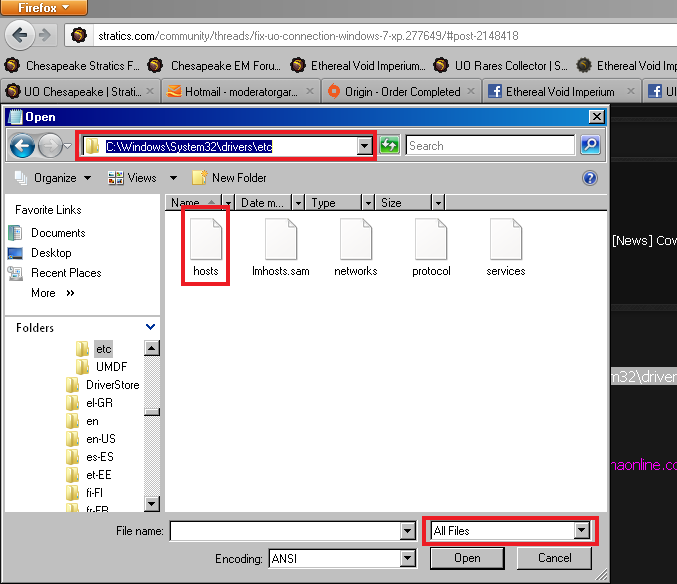Viewport: 677px width, 584px height.
Task: Collapse the Folders pane chevron
Action: [150, 327]
